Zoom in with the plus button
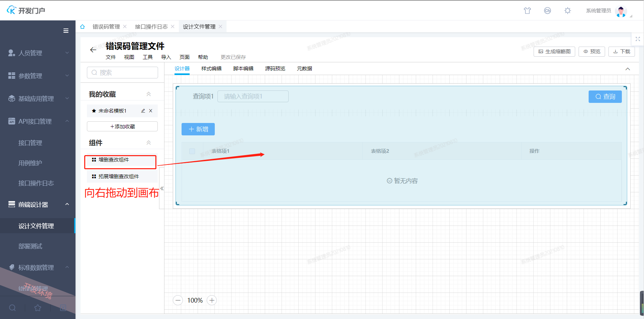 tap(212, 300)
